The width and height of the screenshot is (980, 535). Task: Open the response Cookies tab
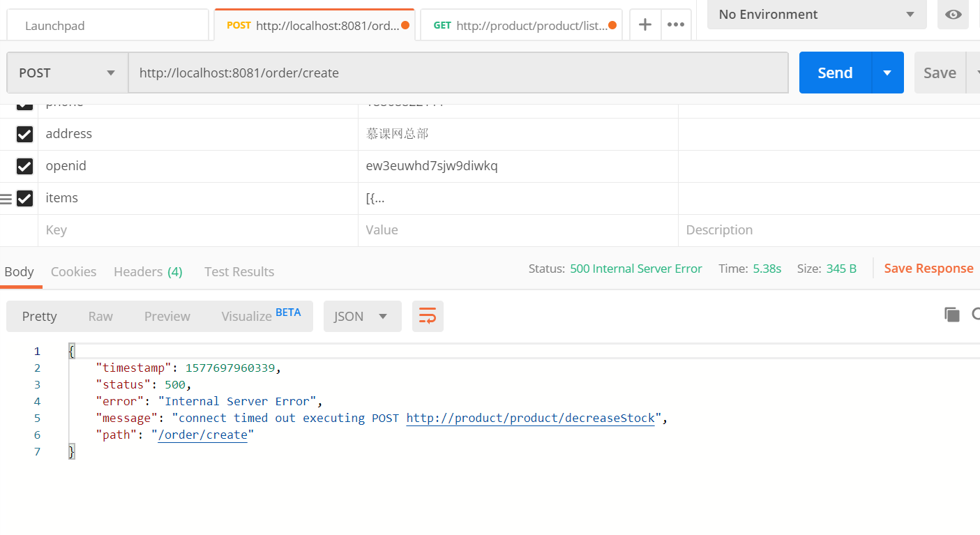click(x=73, y=271)
